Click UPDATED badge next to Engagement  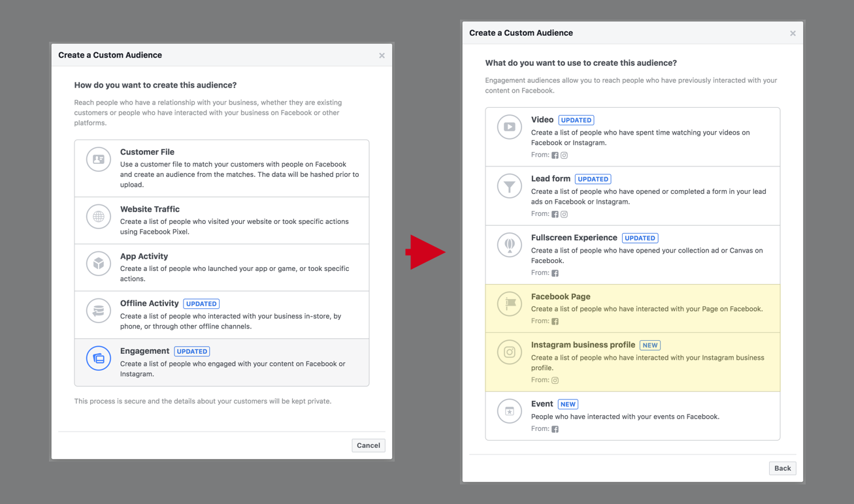(192, 351)
